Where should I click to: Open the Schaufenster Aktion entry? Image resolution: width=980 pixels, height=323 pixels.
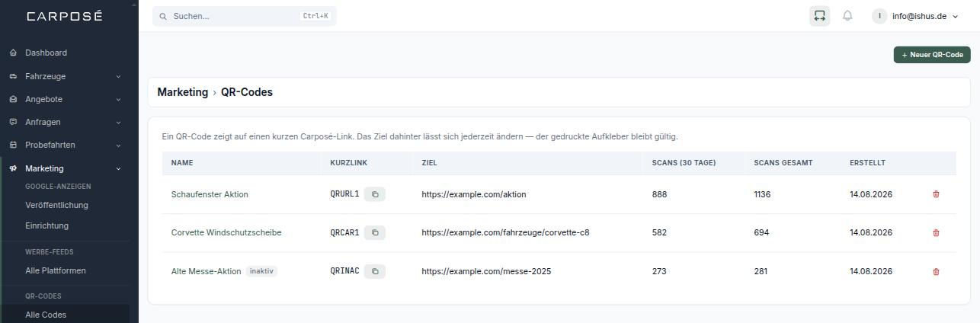click(210, 194)
